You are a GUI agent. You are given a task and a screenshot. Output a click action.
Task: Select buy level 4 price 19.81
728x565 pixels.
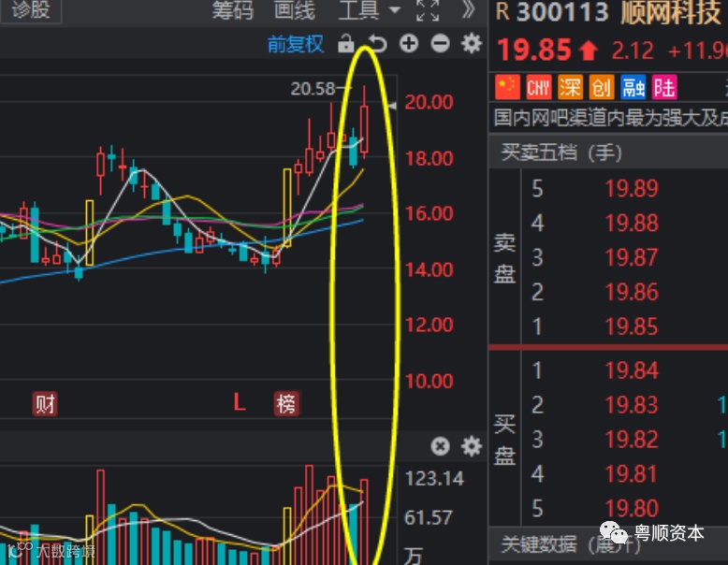[x=632, y=474]
